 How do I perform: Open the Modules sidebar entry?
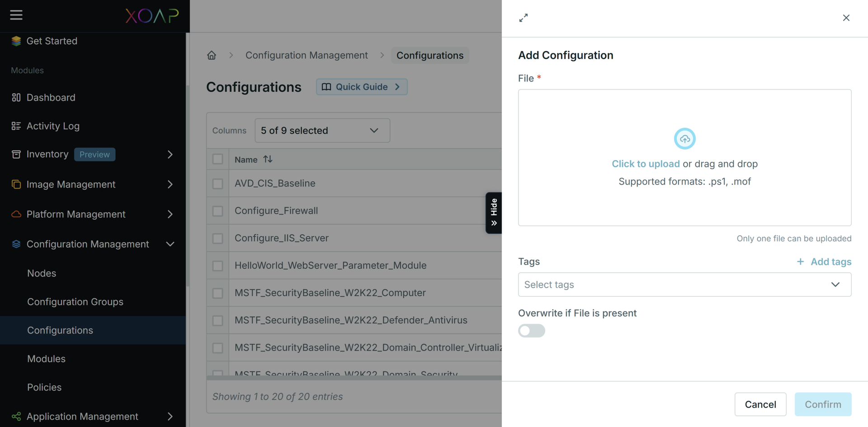tap(46, 359)
